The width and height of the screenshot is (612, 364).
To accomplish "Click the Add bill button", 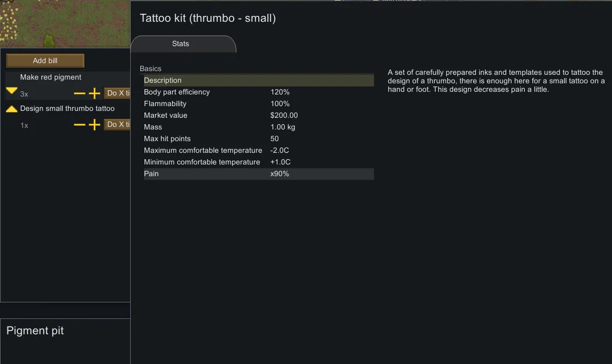I will pyautogui.click(x=45, y=60).
